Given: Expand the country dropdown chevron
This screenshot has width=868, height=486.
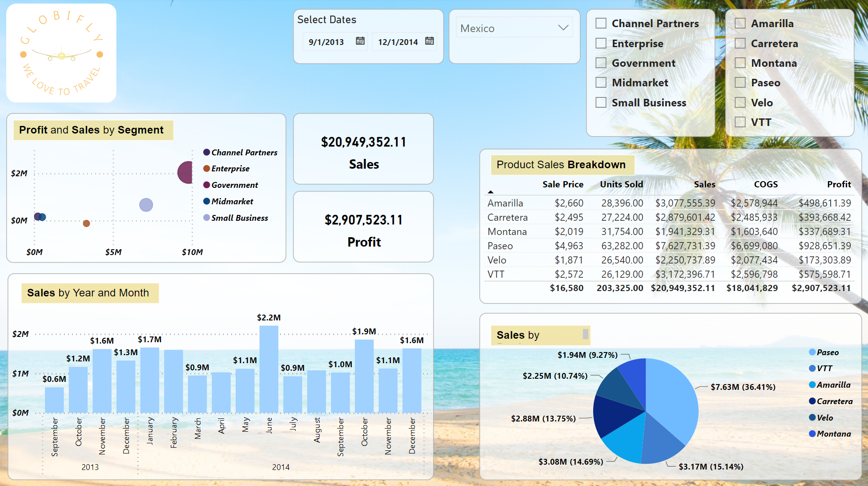Looking at the screenshot, I should pyautogui.click(x=563, y=28).
